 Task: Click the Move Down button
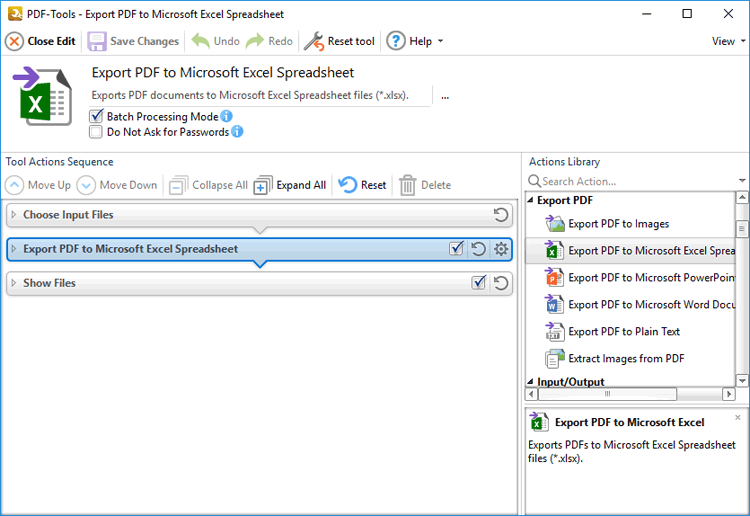click(117, 185)
